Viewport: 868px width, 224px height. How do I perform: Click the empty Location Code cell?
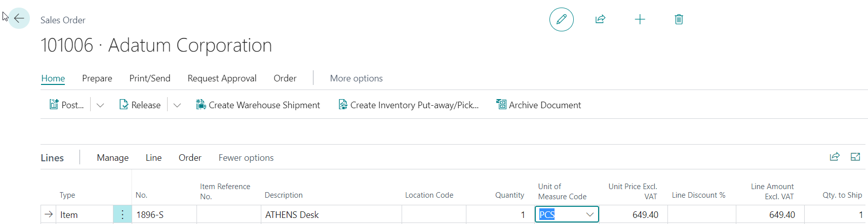(x=434, y=214)
